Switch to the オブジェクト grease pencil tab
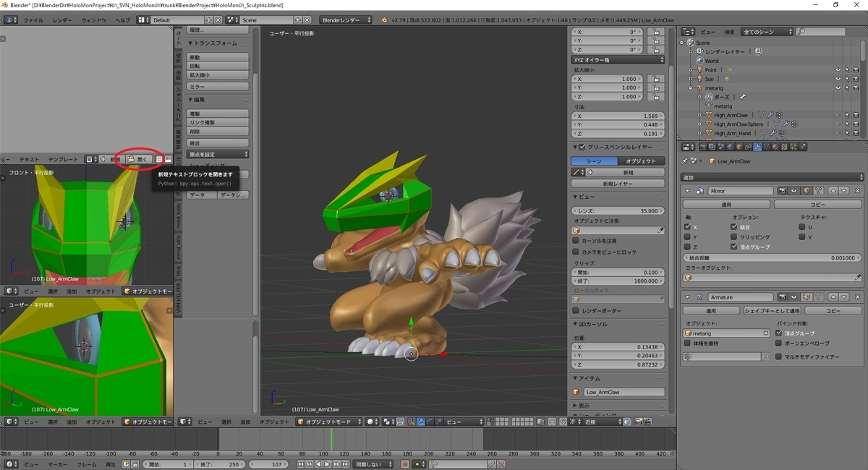Screen dimensions: 868x470 click(x=641, y=161)
